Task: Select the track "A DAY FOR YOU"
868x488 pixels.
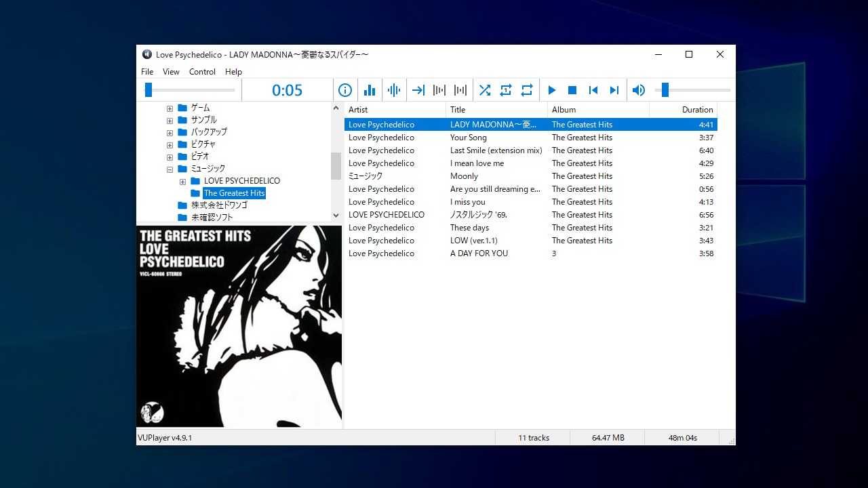Action: tap(530, 253)
